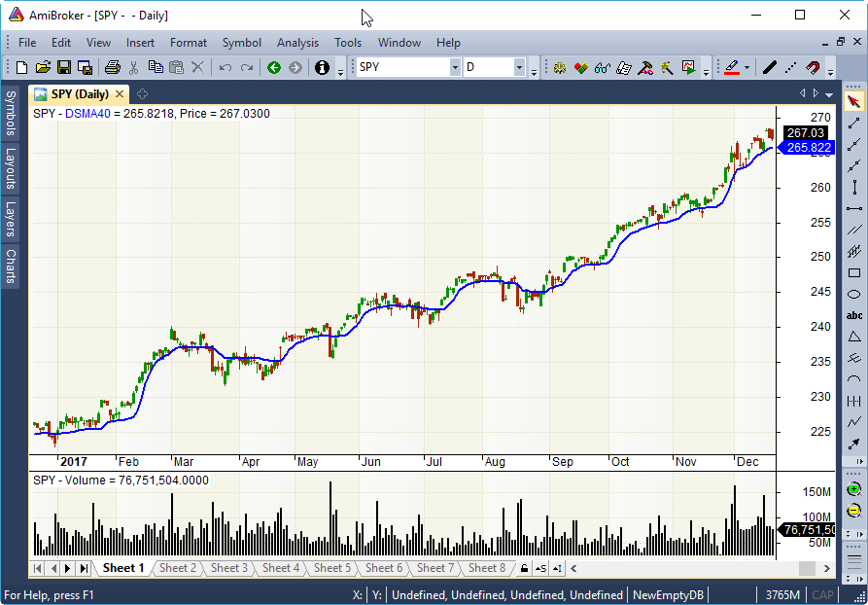This screenshot has width=868, height=605.
Task: Select the Ellipse drawing tool
Action: point(853,294)
